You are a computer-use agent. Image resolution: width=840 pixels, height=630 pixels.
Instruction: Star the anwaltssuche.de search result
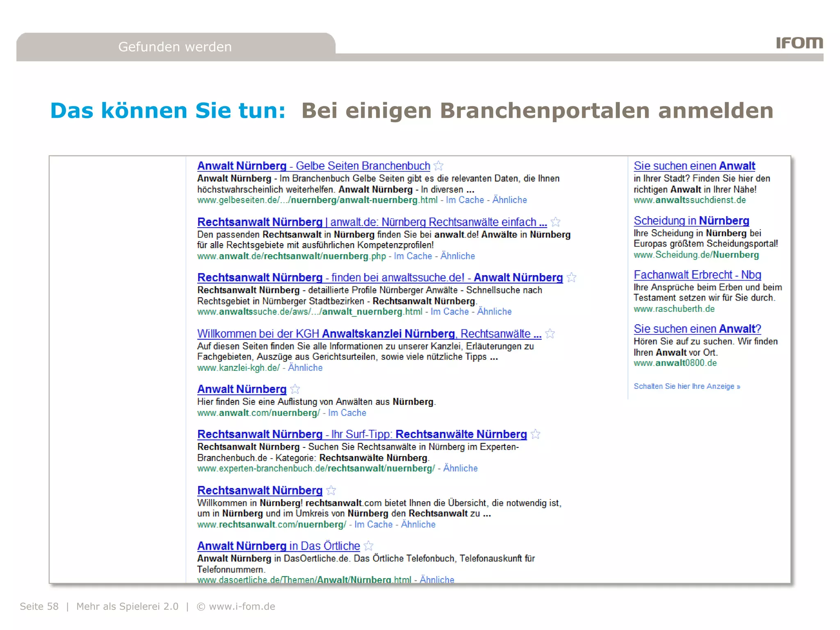(571, 278)
